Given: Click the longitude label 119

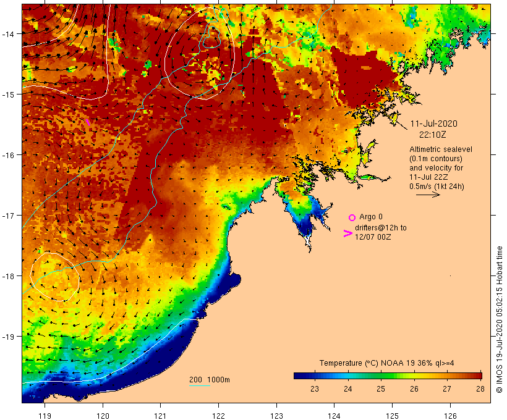Looking at the screenshot, I should [45, 416].
